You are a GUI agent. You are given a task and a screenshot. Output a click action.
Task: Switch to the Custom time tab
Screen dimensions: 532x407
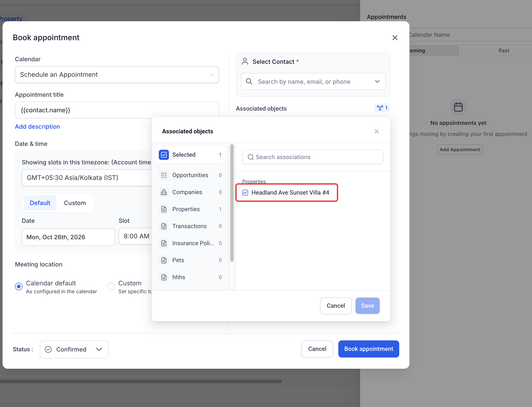75,203
